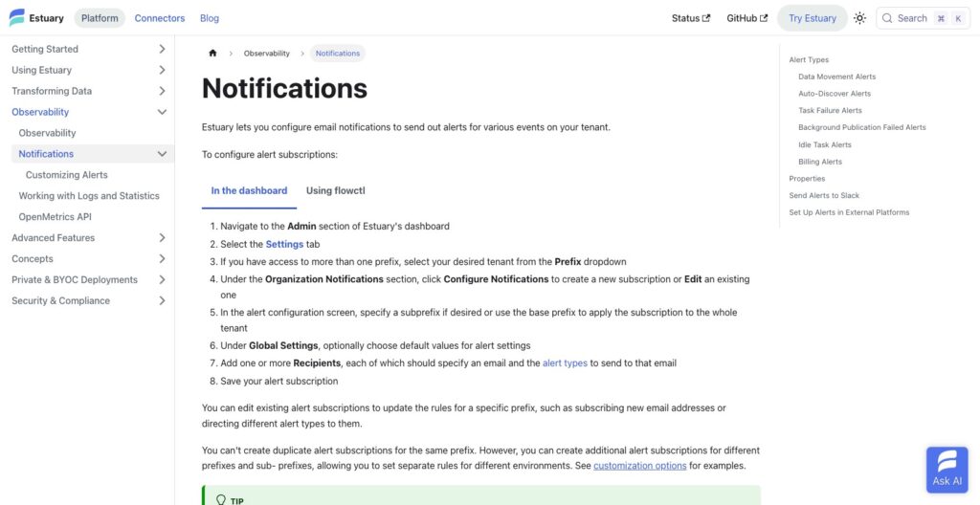Open the Connectors nav item
The width and height of the screenshot is (980, 505).
pos(160,18)
